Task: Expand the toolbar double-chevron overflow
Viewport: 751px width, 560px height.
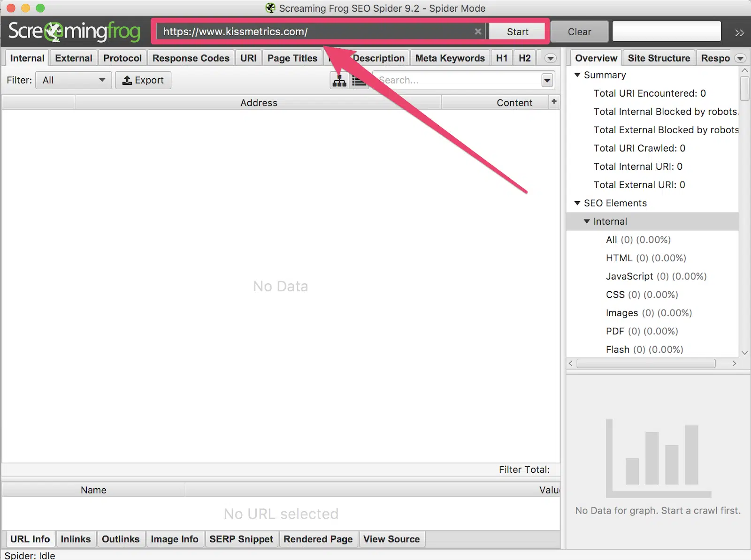Action: (740, 32)
